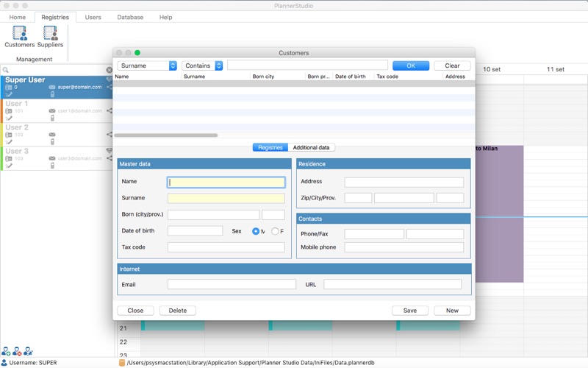This screenshot has height=368, width=588.
Task: Click the mobile phone icon for User 2
Action: tap(52, 141)
